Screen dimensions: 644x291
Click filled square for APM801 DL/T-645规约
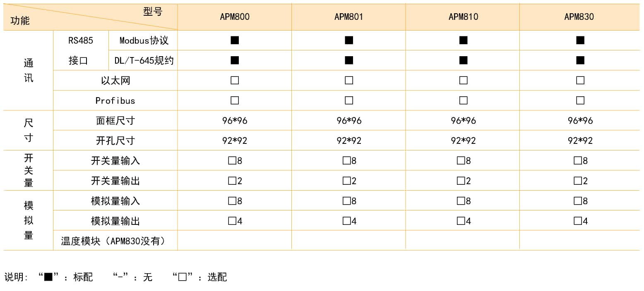click(349, 60)
